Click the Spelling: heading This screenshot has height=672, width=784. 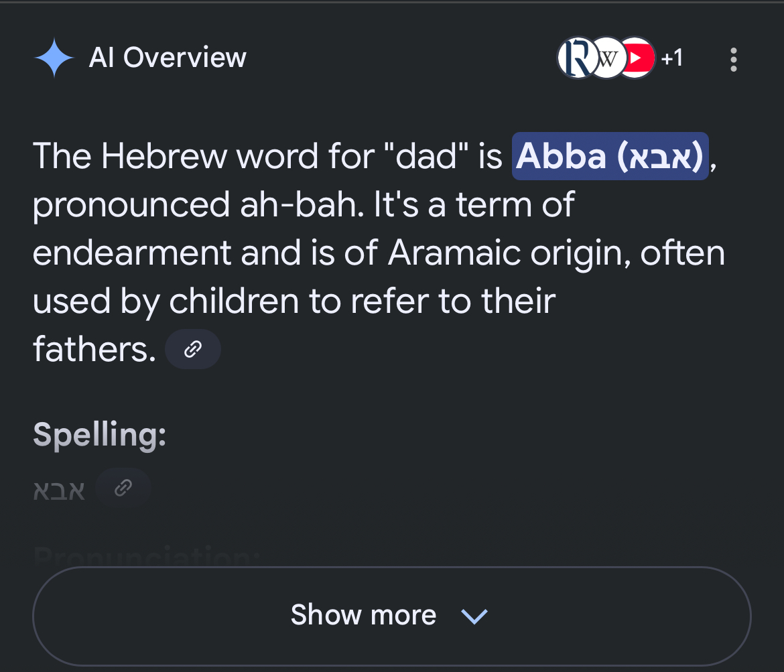tap(99, 435)
